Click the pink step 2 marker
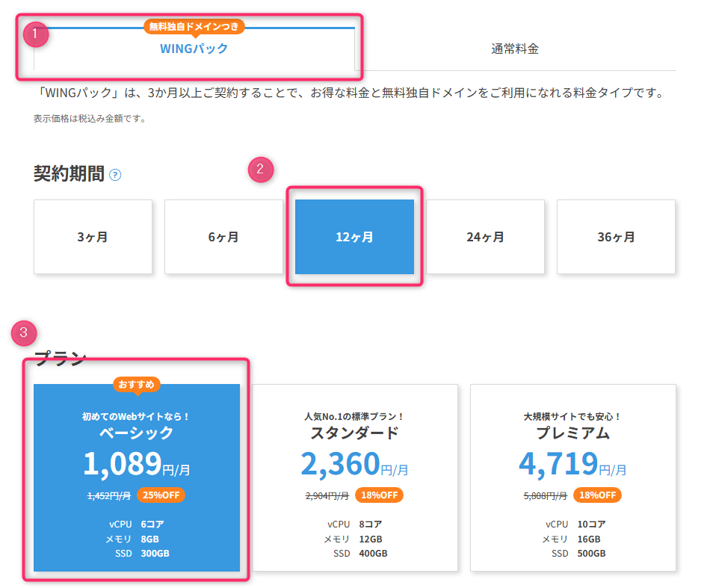Viewport: 710px width, 588px height. click(x=261, y=169)
